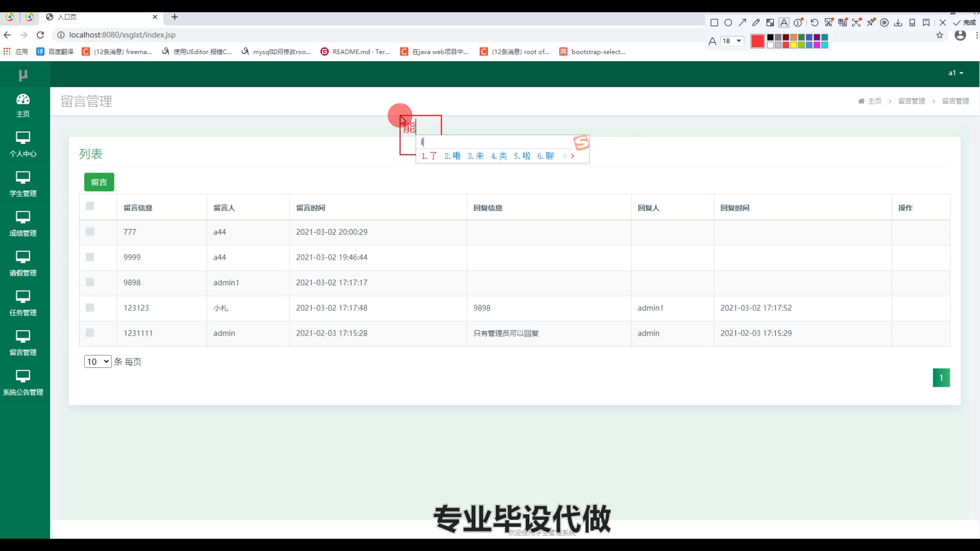Choose the magenta color swatch
980x551 pixels.
point(817,45)
